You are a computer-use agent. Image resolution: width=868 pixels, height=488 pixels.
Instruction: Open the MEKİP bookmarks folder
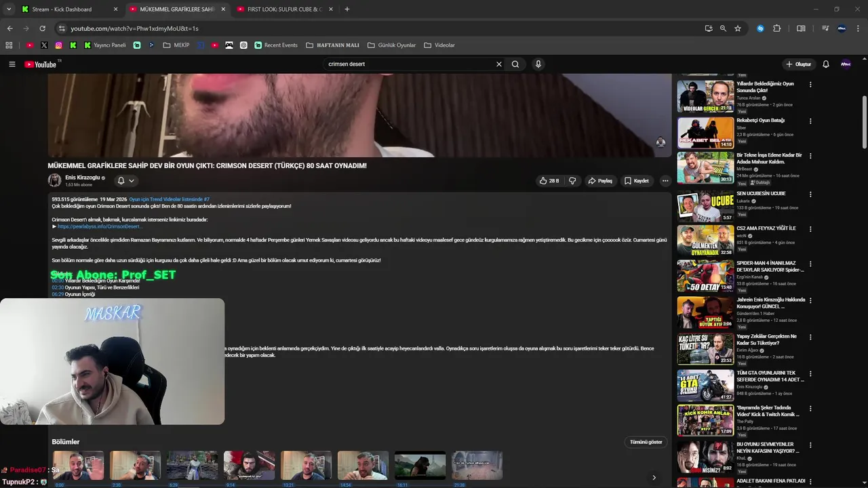coord(176,45)
